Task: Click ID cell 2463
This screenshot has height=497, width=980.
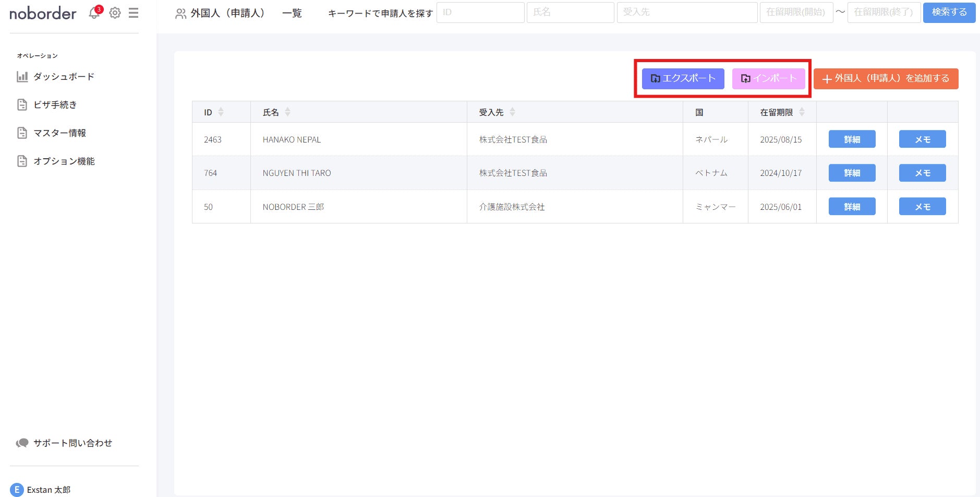Action: click(x=213, y=139)
